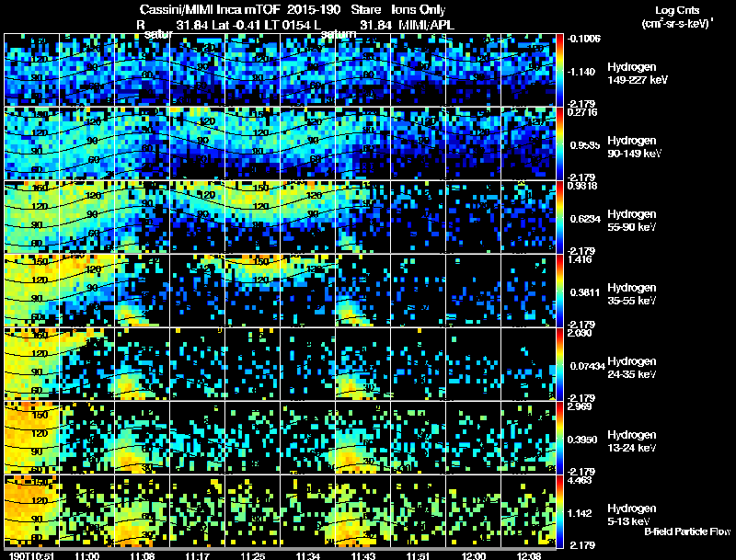
Task: Click the 'B-field Particle Flow' caption
Action: 687,531
